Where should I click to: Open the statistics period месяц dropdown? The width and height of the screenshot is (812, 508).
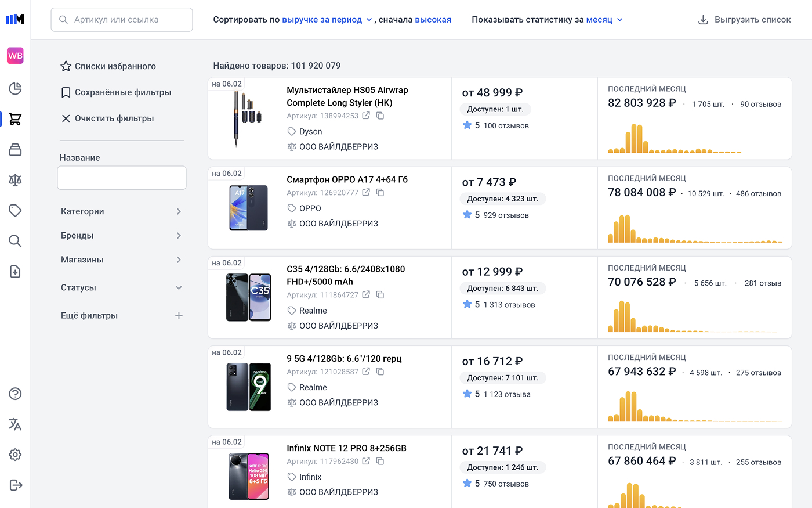point(604,20)
